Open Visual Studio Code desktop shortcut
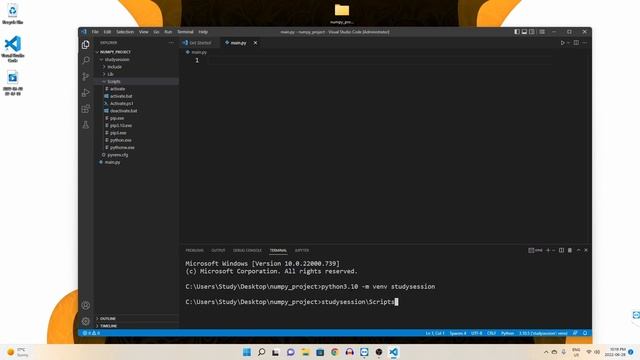This screenshot has height=360, width=640. coord(13,49)
